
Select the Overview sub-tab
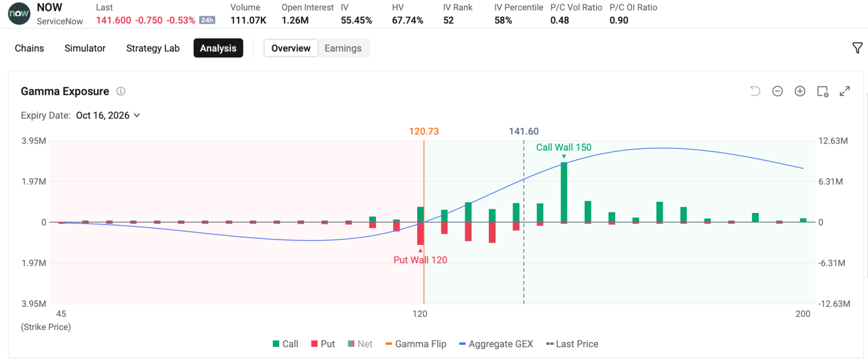[291, 48]
